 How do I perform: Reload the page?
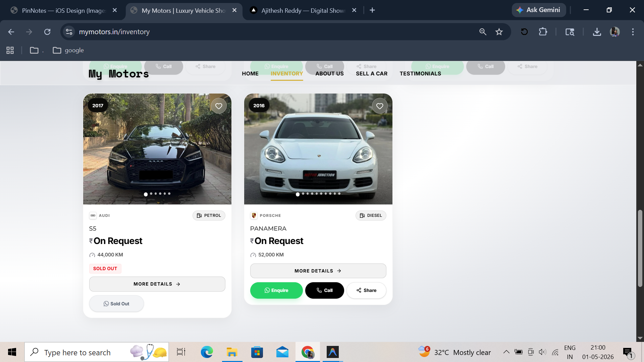point(47,32)
